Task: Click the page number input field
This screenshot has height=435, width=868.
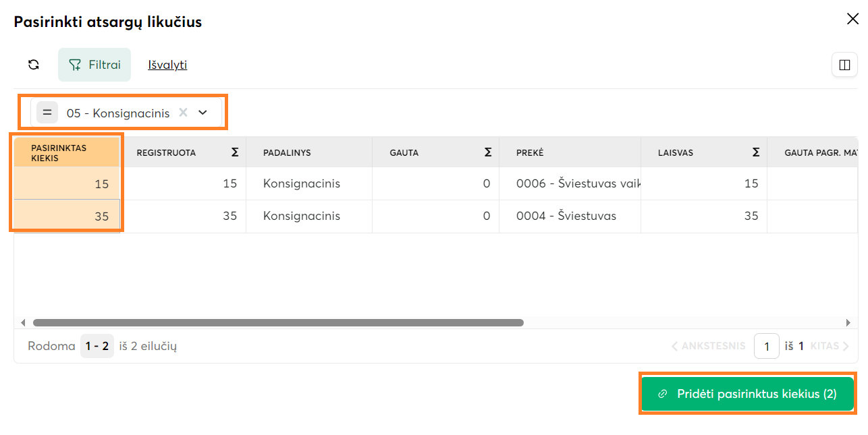Action: tap(766, 347)
